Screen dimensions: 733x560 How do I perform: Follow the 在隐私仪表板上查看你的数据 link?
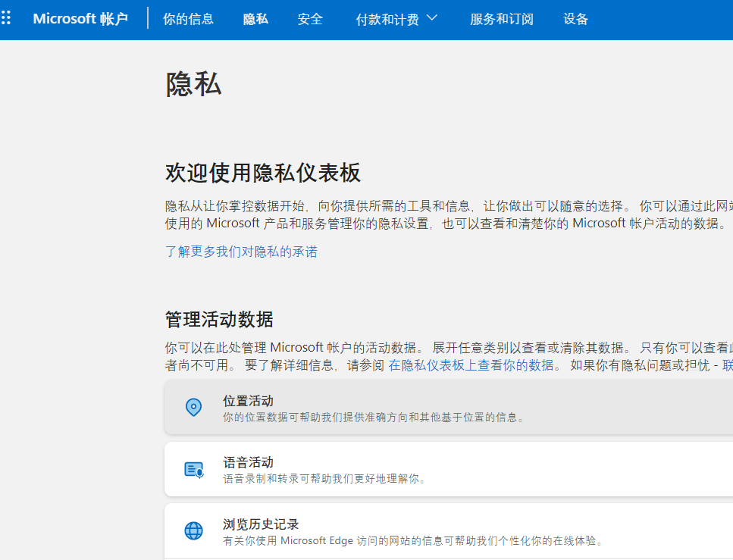(471, 365)
